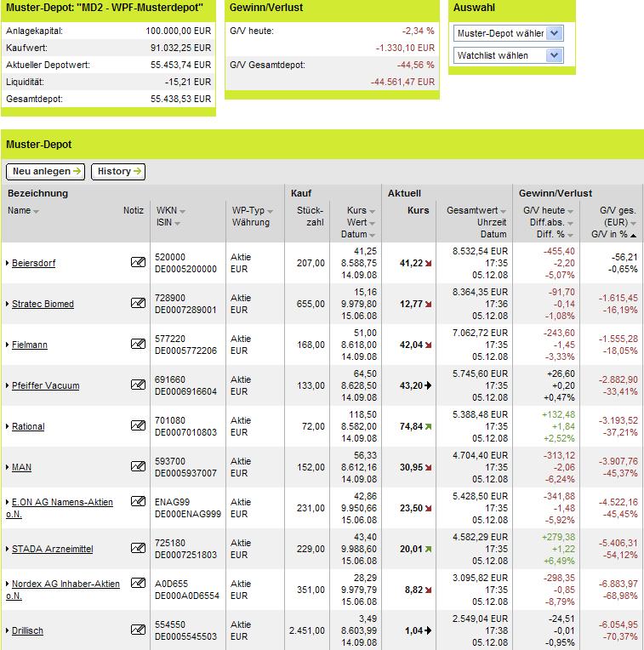Open the note icon for Pfeiffer Vacuum
This screenshot has height=650, width=644.
138,385
